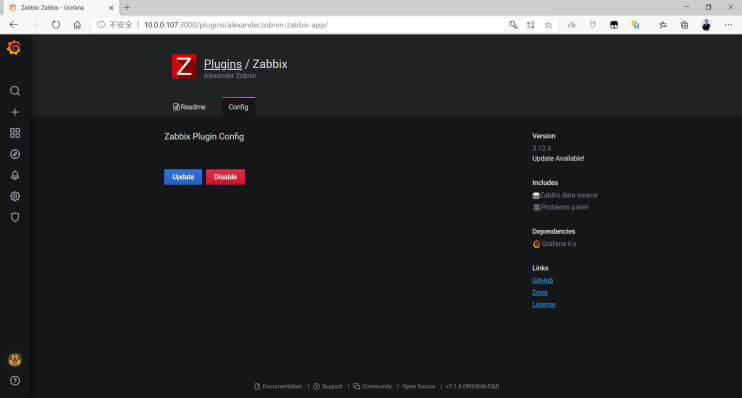Open the Create plus icon in sidebar

point(15,112)
